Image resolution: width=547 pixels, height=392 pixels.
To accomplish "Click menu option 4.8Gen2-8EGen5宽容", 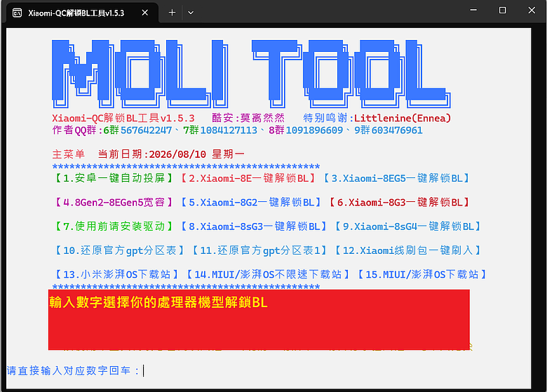I will 114,202.
